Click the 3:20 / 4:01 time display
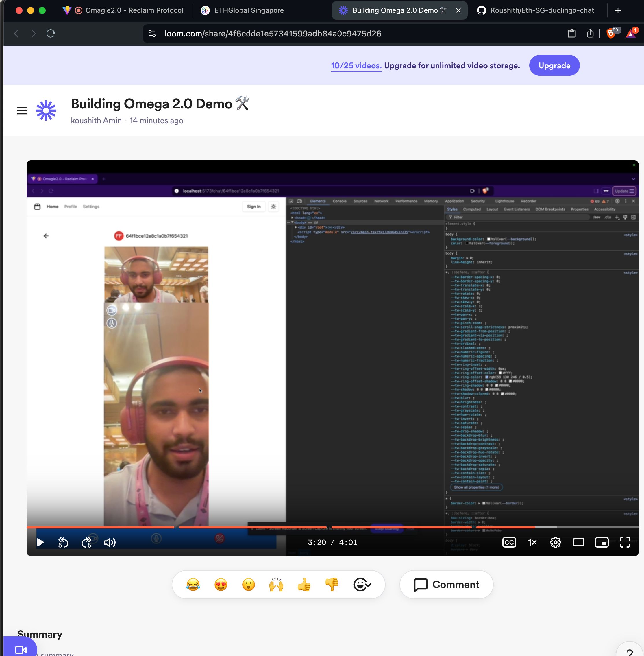 click(x=332, y=542)
